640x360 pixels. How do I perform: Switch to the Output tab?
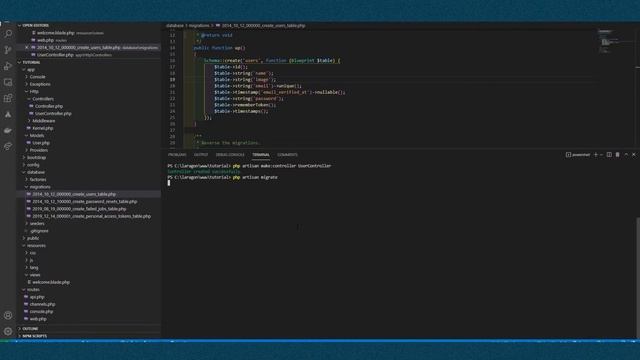point(201,155)
